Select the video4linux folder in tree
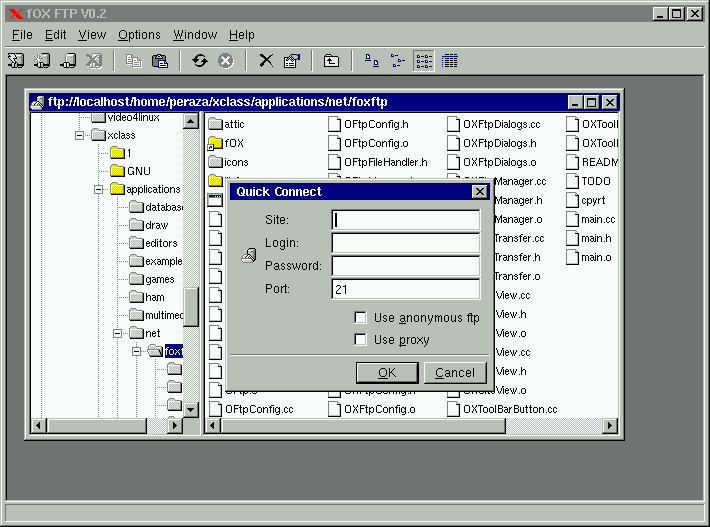Viewport: 710px width, 527px height. click(x=125, y=118)
